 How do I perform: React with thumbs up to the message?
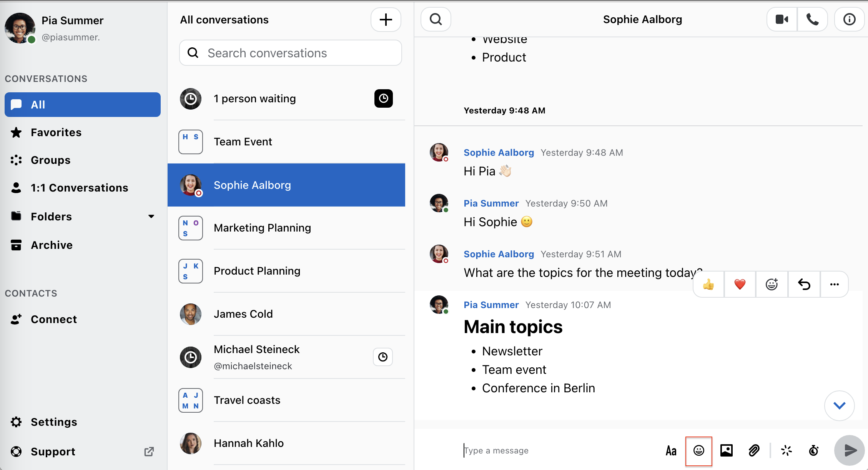pos(708,285)
